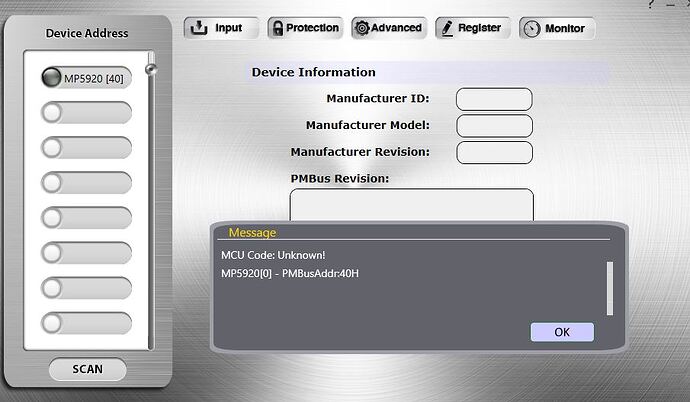This screenshot has height=402, width=690.
Task: Select the fourth device address slot
Action: click(87, 183)
